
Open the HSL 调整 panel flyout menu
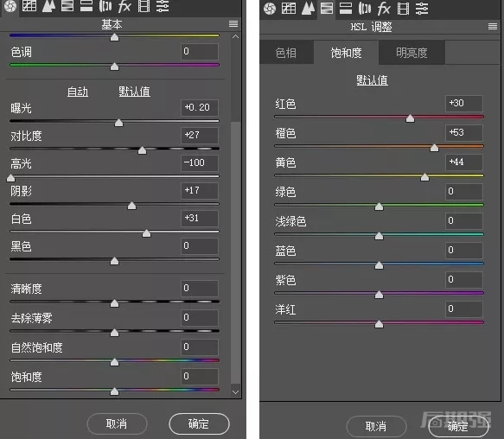pyautogui.click(x=493, y=26)
